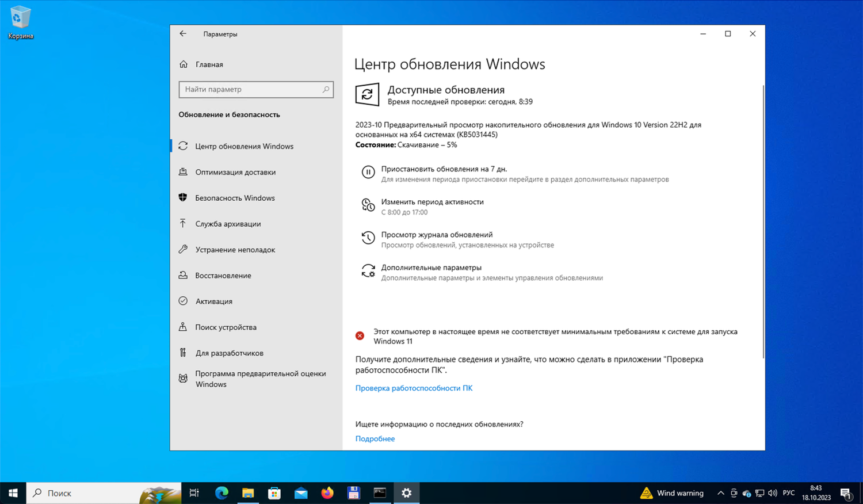Click the search highlight picture in taskbar search
Screen dimensions: 863x504
coord(161,494)
